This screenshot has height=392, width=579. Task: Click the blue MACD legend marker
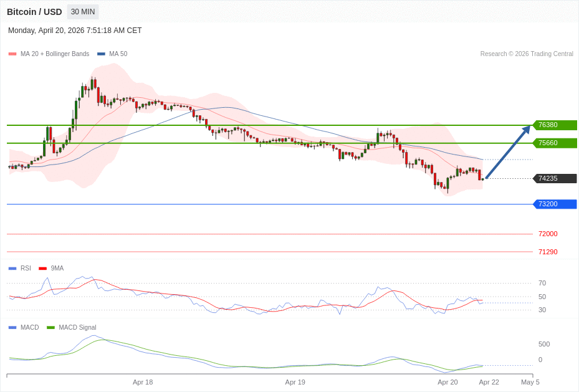click(x=12, y=328)
